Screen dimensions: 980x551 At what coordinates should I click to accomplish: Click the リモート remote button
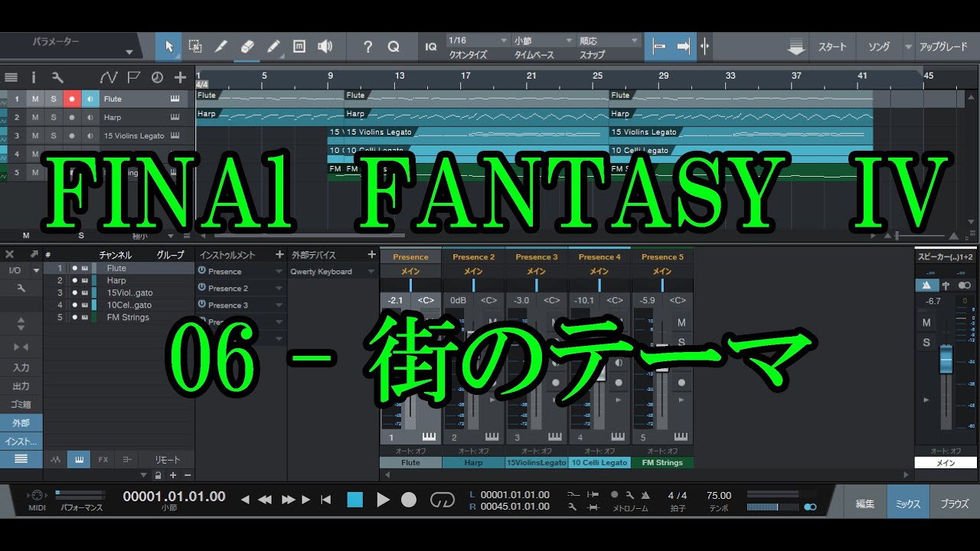point(168,460)
